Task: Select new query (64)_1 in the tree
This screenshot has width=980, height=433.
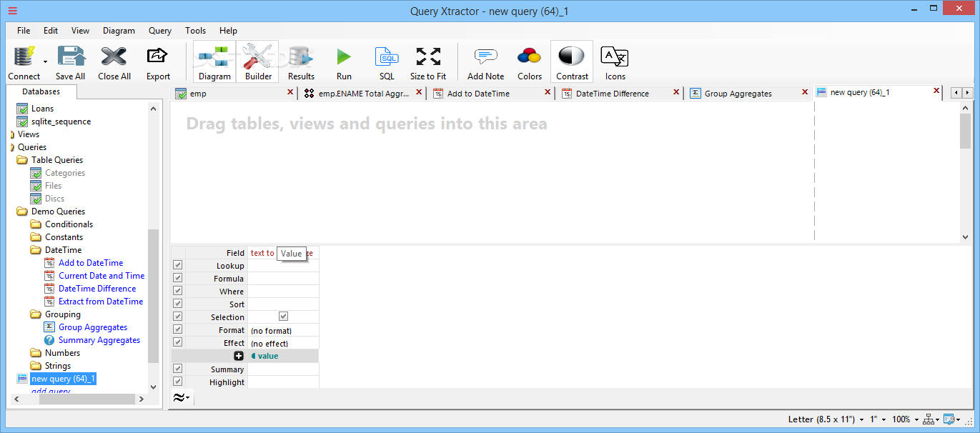Action: click(64, 379)
